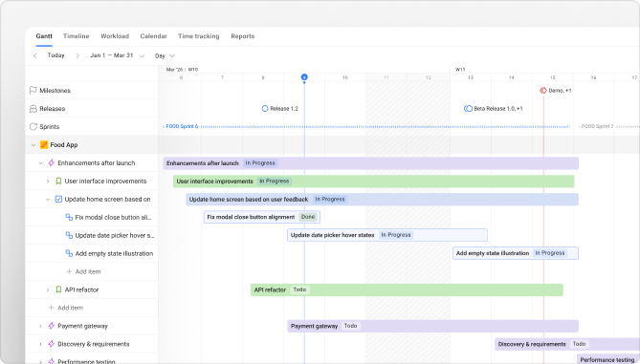
Task: Collapse Enhancements after launch row
Action: pyautogui.click(x=40, y=163)
